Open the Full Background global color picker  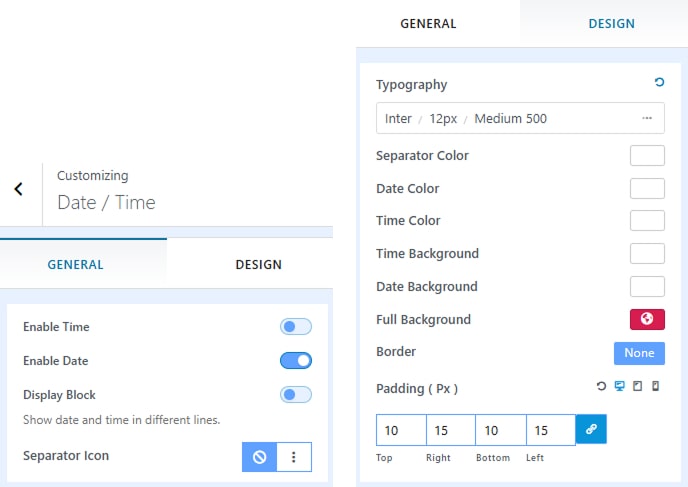pos(647,319)
